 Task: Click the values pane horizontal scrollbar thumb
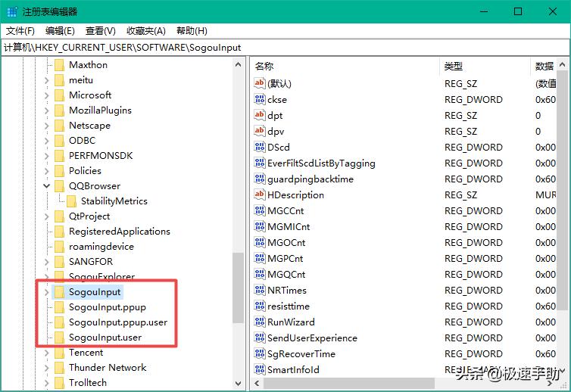pos(349,383)
